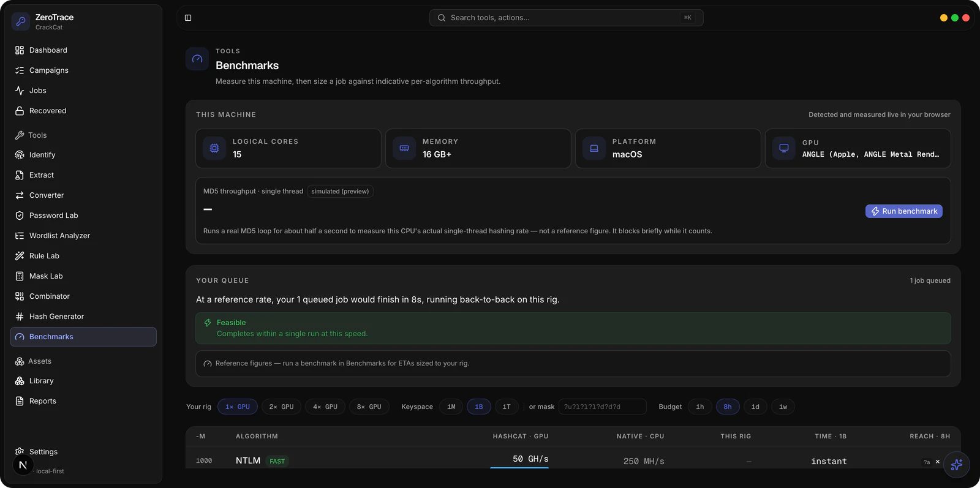Viewport: 980px width, 488px height.
Task: Click the Logical Cores chip icon
Action: tap(214, 148)
